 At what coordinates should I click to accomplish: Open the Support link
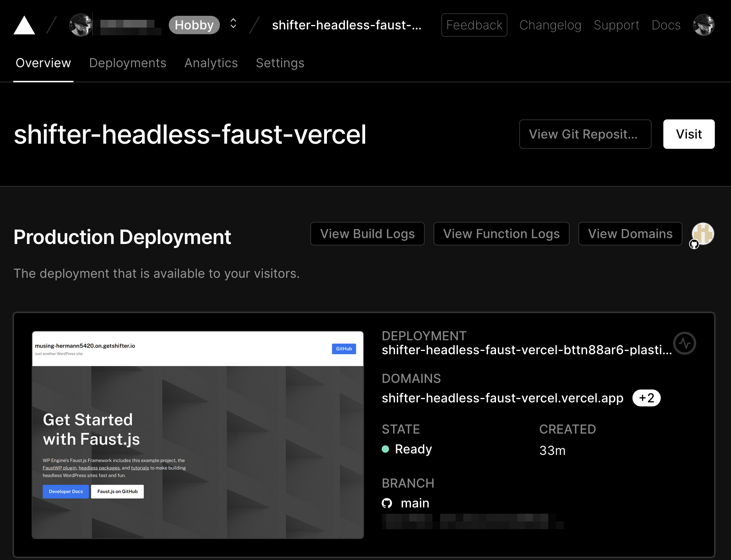[x=616, y=25]
